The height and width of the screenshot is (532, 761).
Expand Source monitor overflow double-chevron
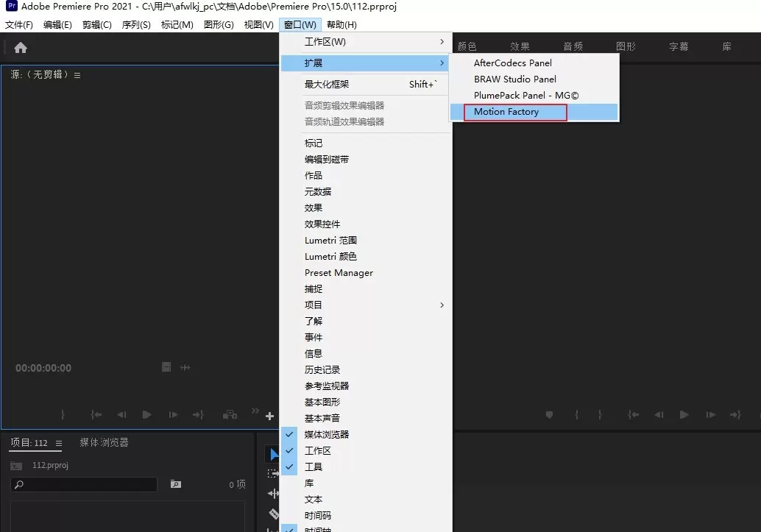[x=255, y=411]
